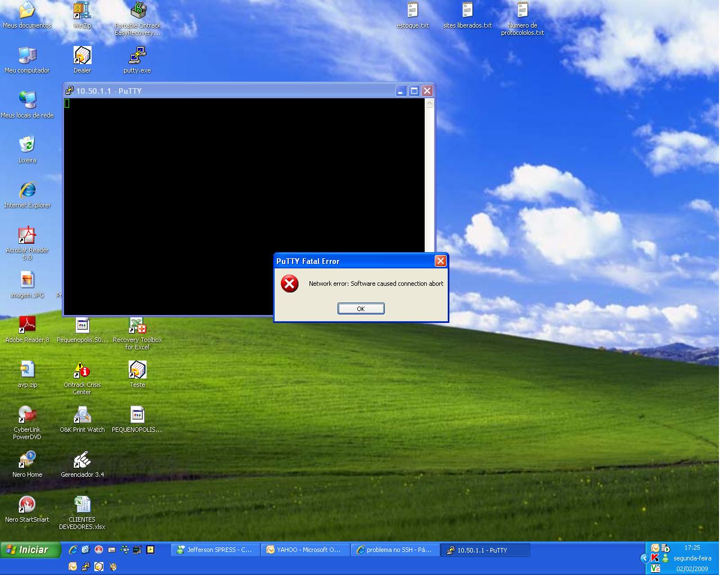Screen dimensions: 728x575
Task: Minimize the 10.50.1.1 - PuTTY window
Action: [x=401, y=90]
